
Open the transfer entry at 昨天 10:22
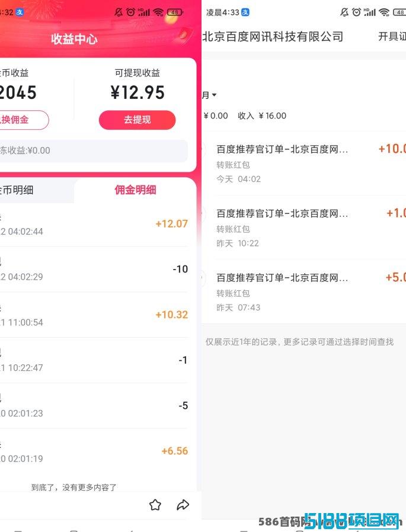(304, 227)
